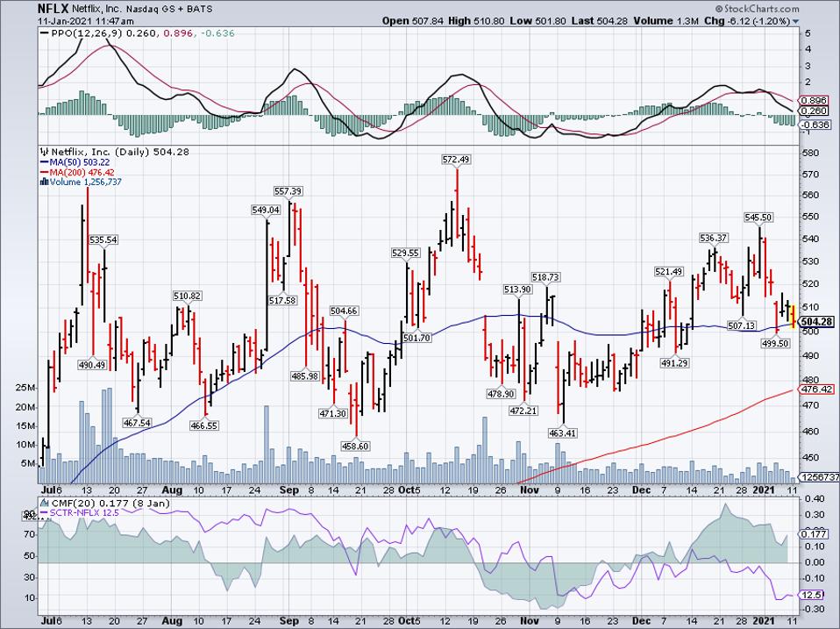Viewport: 840px width, 629px height.
Task: Click the 12.5 SCTR axis tag
Action: [x=812, y=596]
